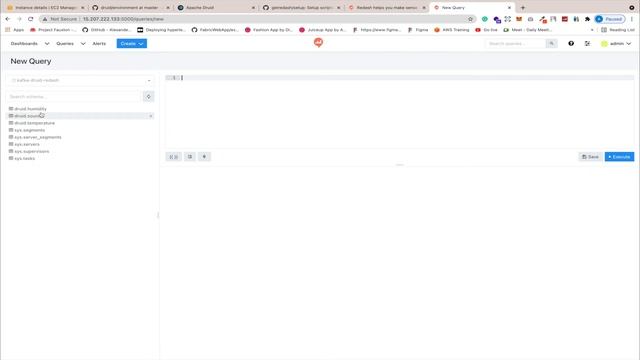Go back in the browser

8,19
